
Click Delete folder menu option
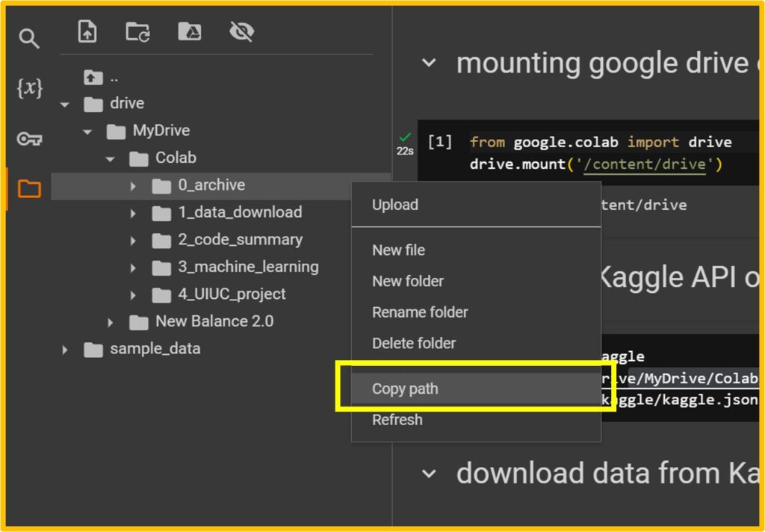(x=414, y=344)
